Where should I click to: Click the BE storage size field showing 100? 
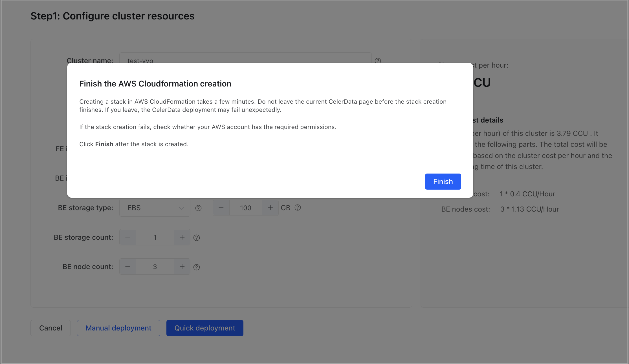(245, 208)
